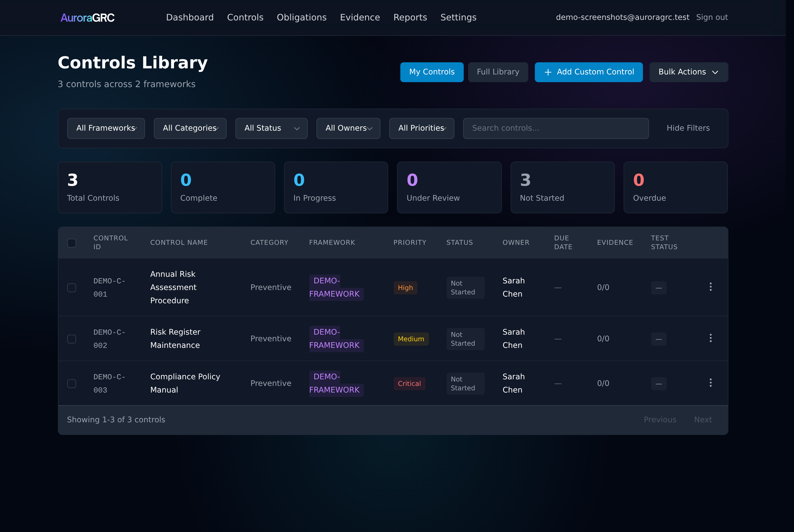Viewport: 794px width, 532px height.
Task: Click the Hide Filters button
Action: click(688, 128)
